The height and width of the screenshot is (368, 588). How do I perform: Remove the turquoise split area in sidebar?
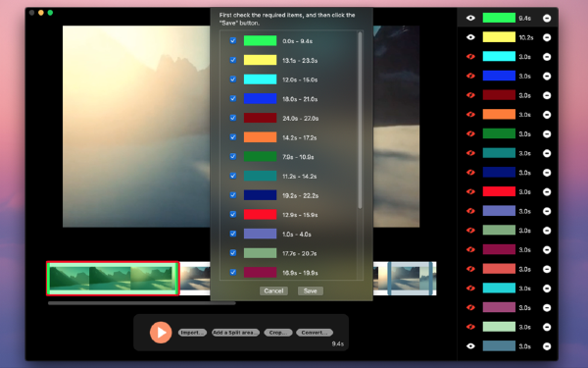547,289
